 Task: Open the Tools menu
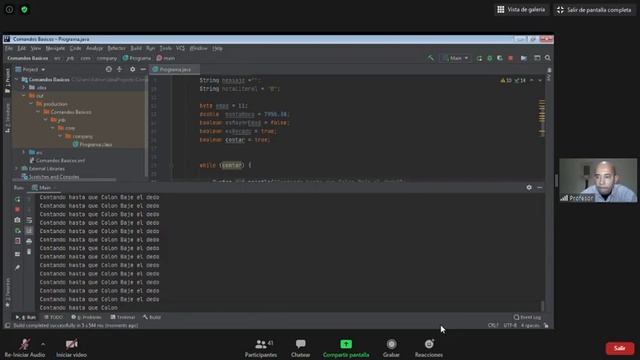[x=165, y=48]
